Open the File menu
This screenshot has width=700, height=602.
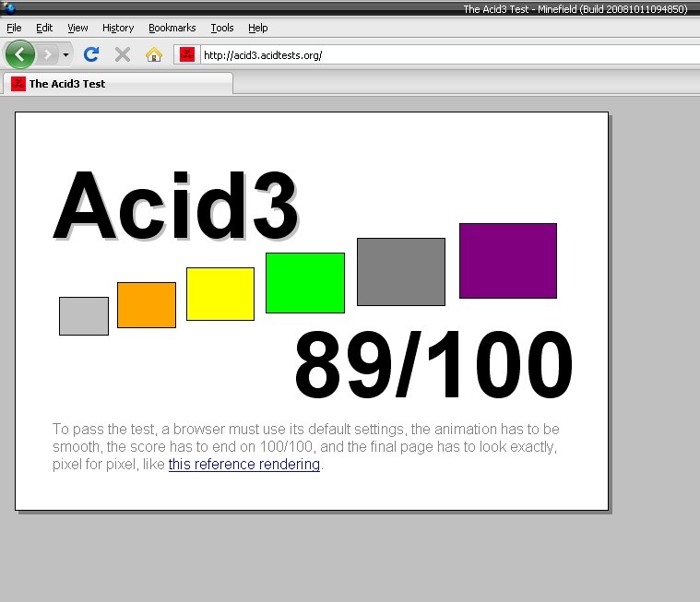coord(14,28)
